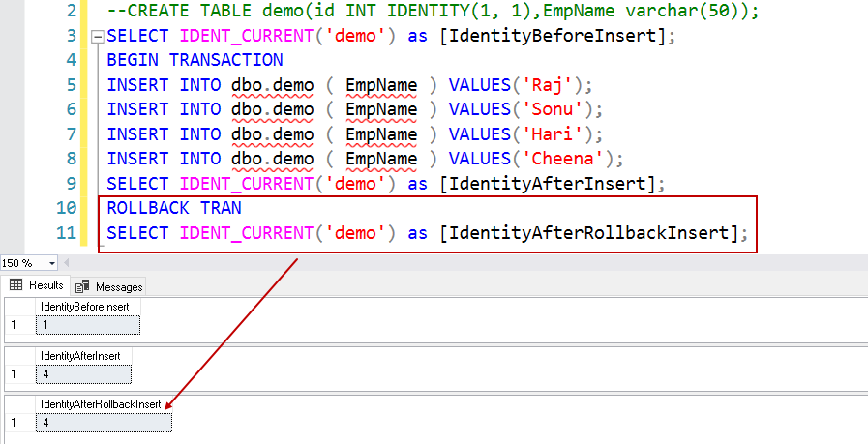Select the Results tab
868x444 pixels.
pyautogui.click(x=36, y=285)
